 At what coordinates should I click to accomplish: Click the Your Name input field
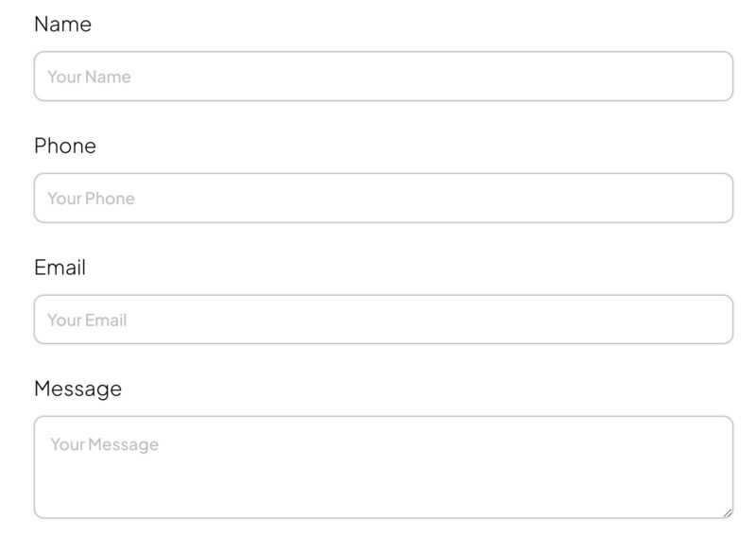(x=383, y=77)
